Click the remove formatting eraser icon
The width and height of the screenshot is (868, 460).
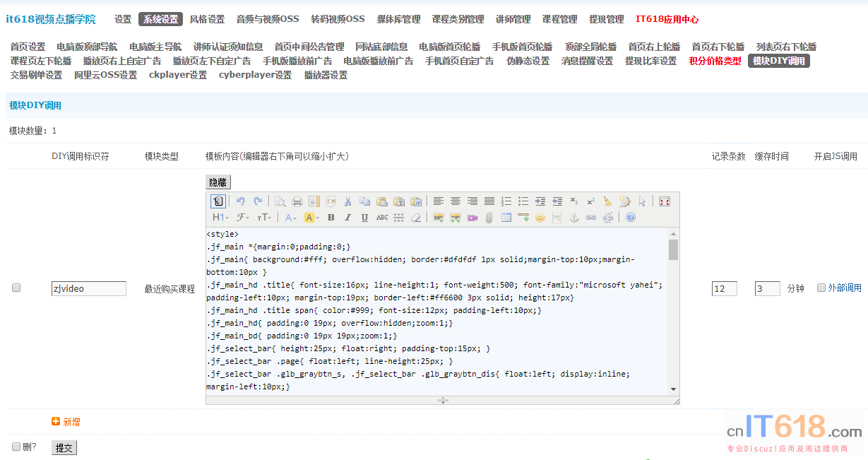click(x=416, y=218)
